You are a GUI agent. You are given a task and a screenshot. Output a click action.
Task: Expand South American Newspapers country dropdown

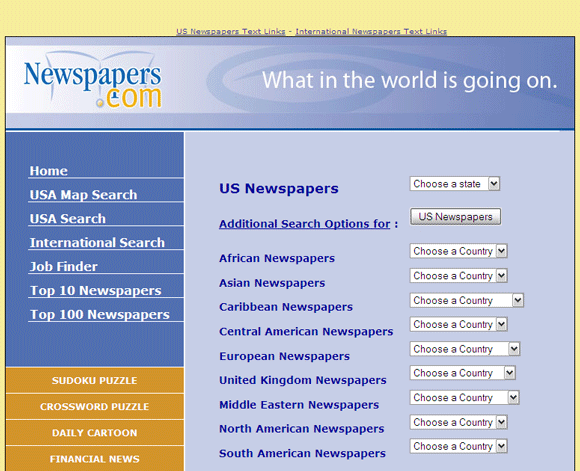point(458,446)
